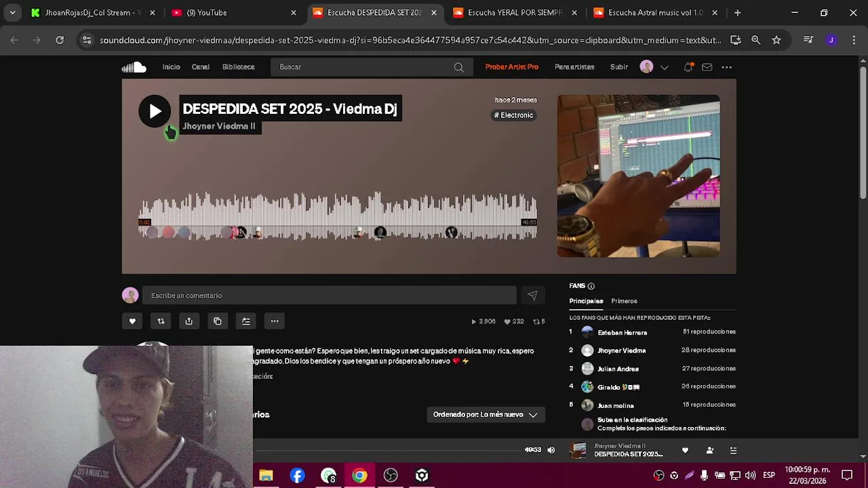Switch to the Principales fans tab
This screenshot has height=488, width=868.
click(586, 301)
